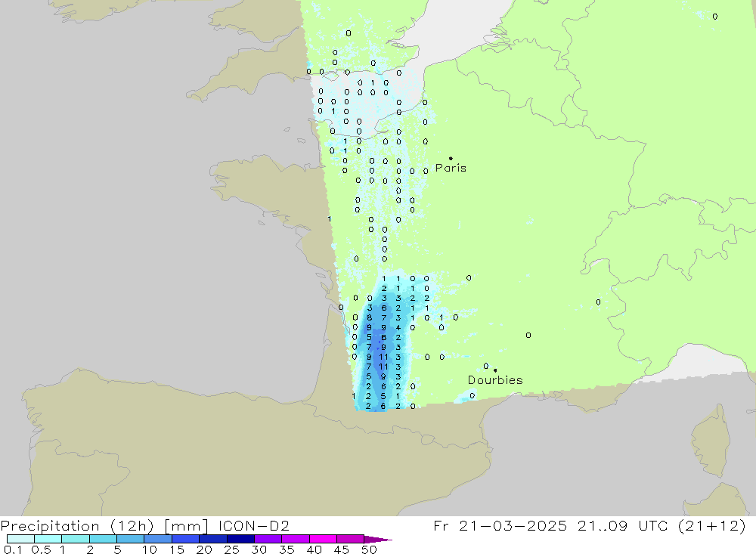
Task: Click the legend label '45'
Action: 342,549
